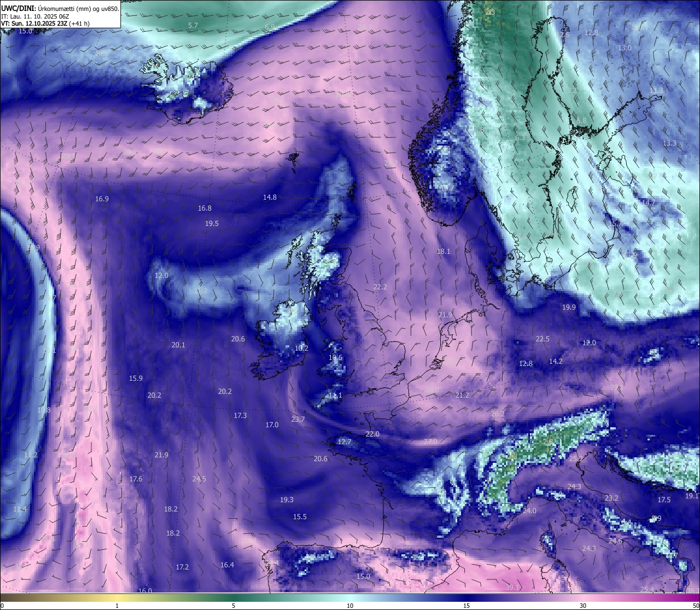This screenshot has height=610, width=700.
Task: Click the 25.4 value label
Action: pyautogui.click(x=647, y=589)
